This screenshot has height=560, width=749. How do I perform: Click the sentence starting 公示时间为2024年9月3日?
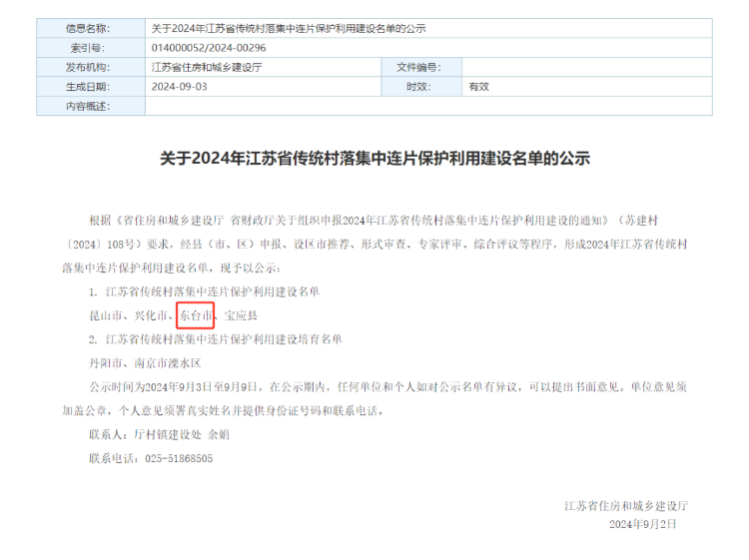[374, 398]
